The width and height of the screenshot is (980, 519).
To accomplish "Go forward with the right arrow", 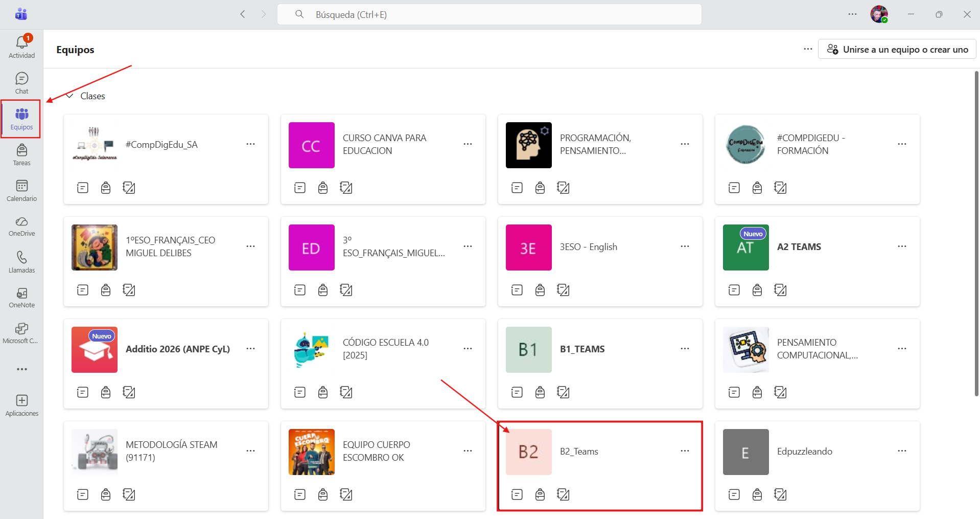I will (x=264, y=14).
